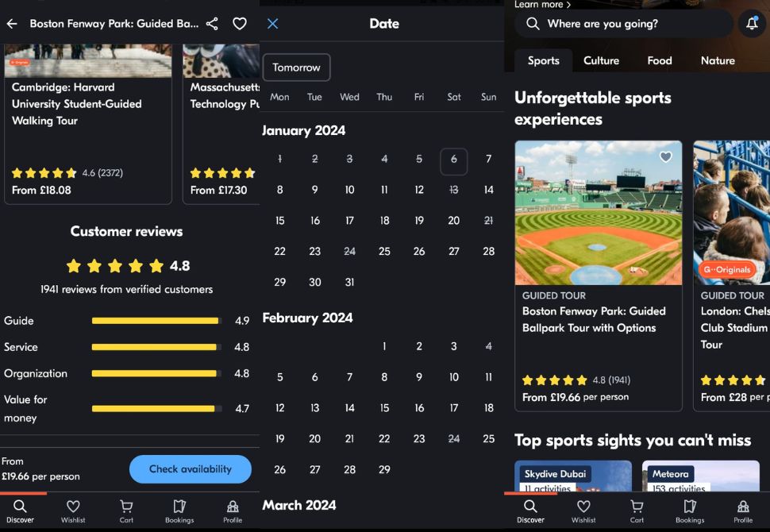Open Bookings in the Fenway Park detail screen

click(179, 511)
